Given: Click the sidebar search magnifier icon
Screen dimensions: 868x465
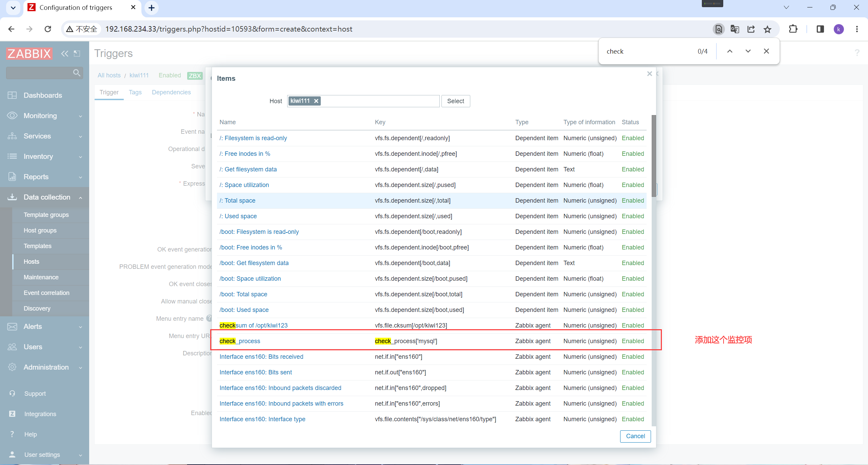Looking at the screenshot, I should coord(77,73).
